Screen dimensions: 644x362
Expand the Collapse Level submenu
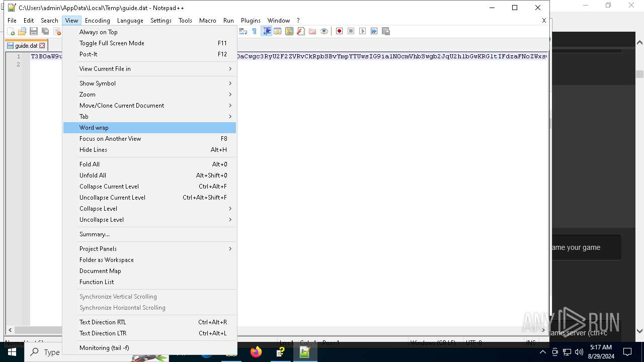click(149, 209)
